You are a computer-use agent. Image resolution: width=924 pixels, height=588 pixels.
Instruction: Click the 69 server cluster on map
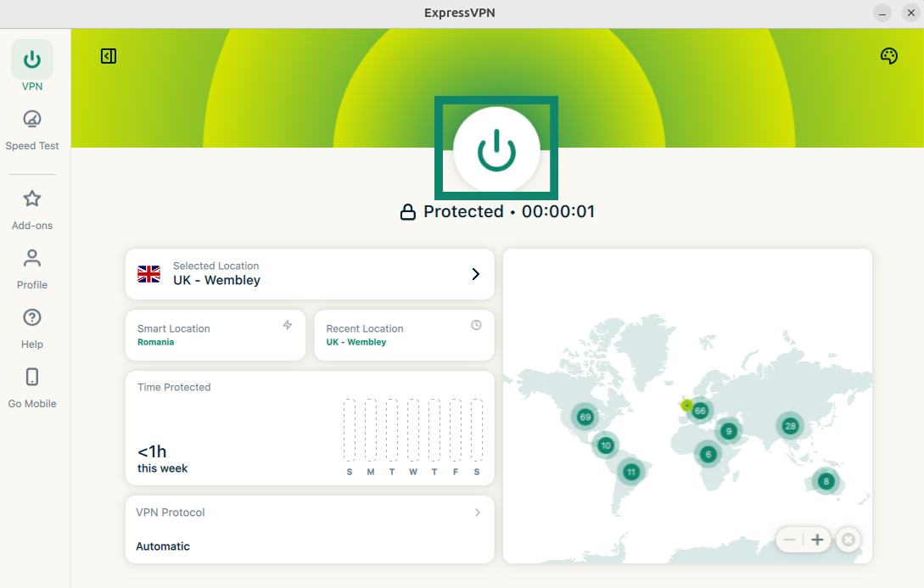585,417
